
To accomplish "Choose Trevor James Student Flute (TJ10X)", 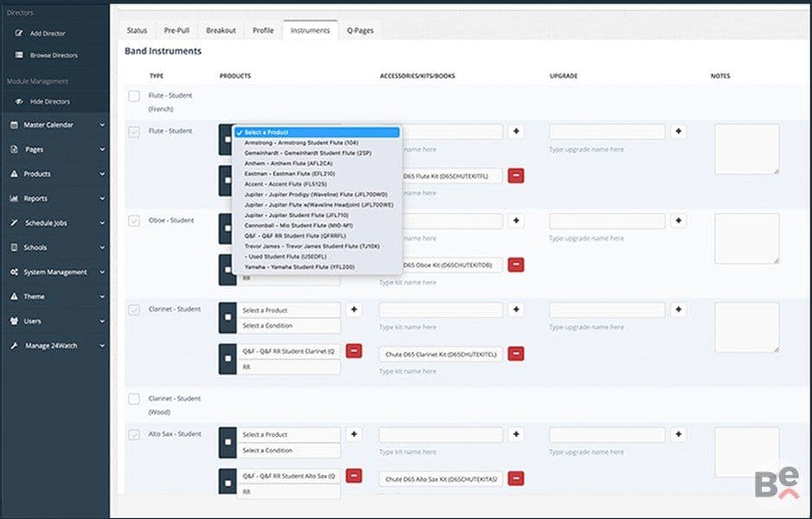I will (x=318, y=247).
